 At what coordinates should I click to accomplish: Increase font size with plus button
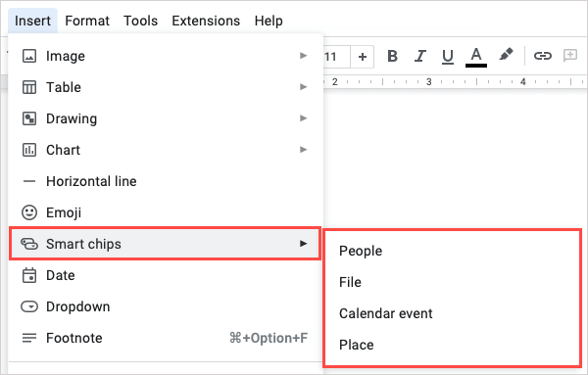(363, 57)
